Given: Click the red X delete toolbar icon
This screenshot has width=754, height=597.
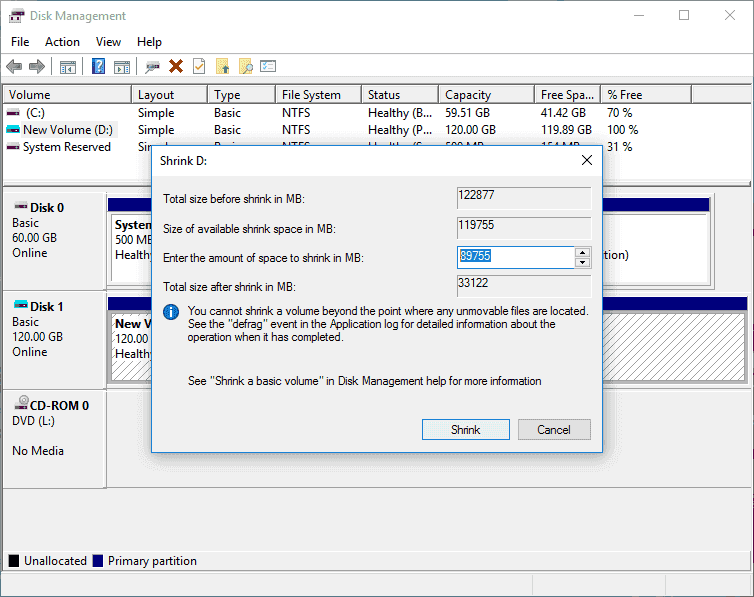Looking at the screenshot, I should pos(176,67).
